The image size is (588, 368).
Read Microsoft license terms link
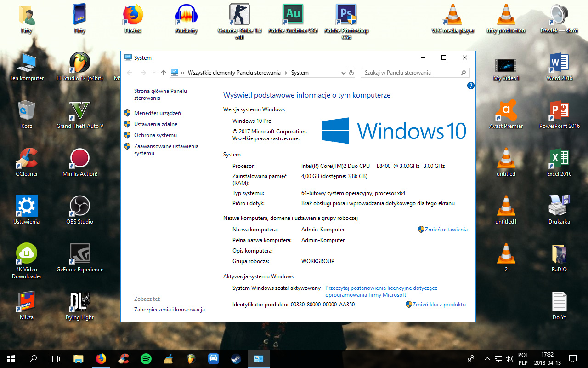tap(381, 291)
